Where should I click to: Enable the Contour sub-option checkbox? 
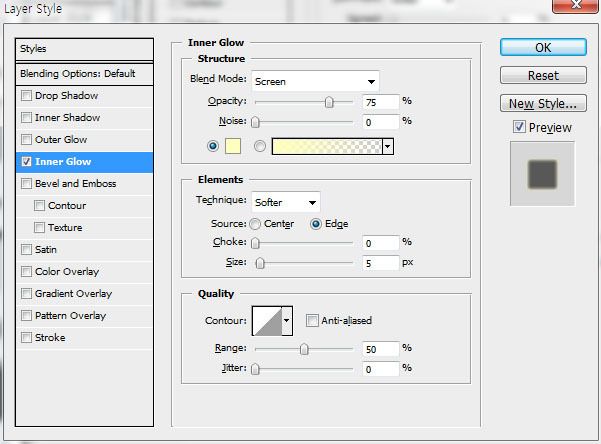click(39, 206)
